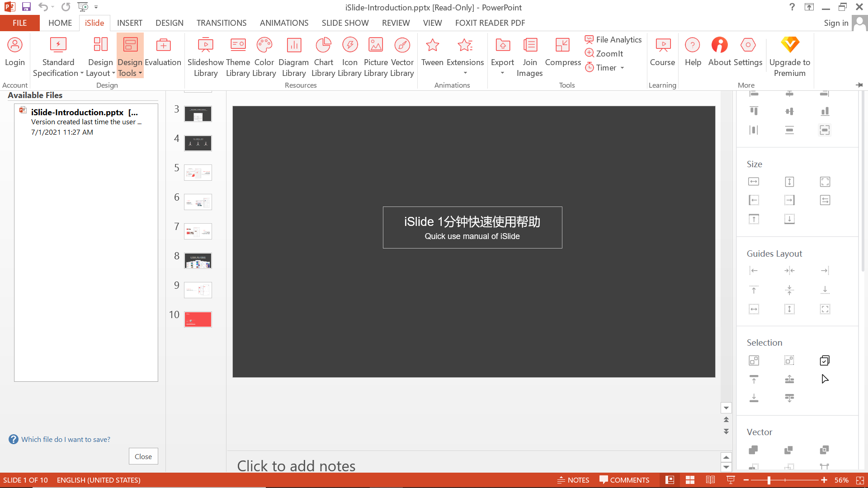This screenshot has height=488, width=868.
Task: Click zoom in plus button
Action: (824, 480)
